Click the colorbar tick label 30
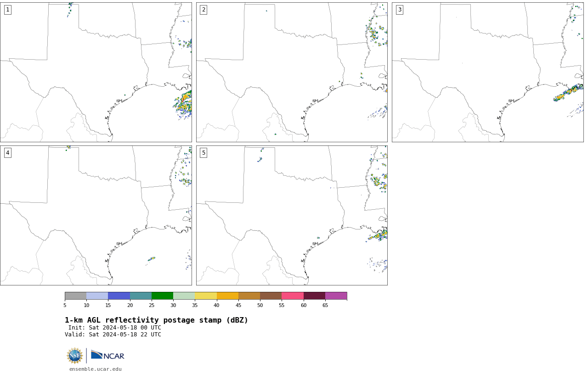This screenshot has width=588, height=374. click(173, 305)
